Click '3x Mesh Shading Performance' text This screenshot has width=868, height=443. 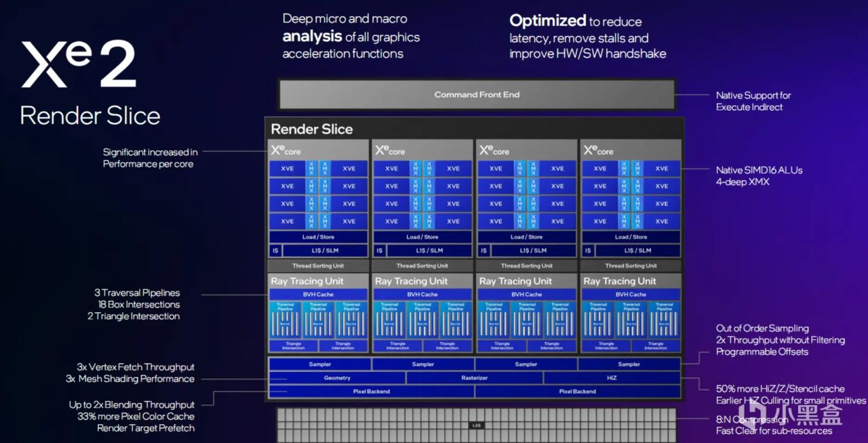pyautogui.click(x=130, y=379)
